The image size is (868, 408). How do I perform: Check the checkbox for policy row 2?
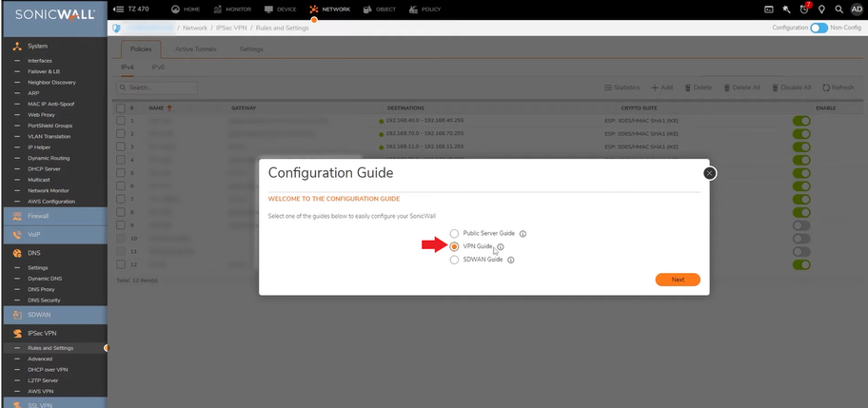(x=121, y=134)
